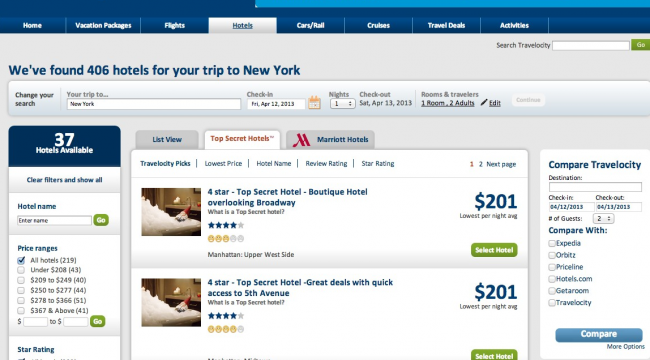Click the pencil Edit icon for rooms
The width and height of the screenshot is (650, 360).
click(x=484, y=102)
